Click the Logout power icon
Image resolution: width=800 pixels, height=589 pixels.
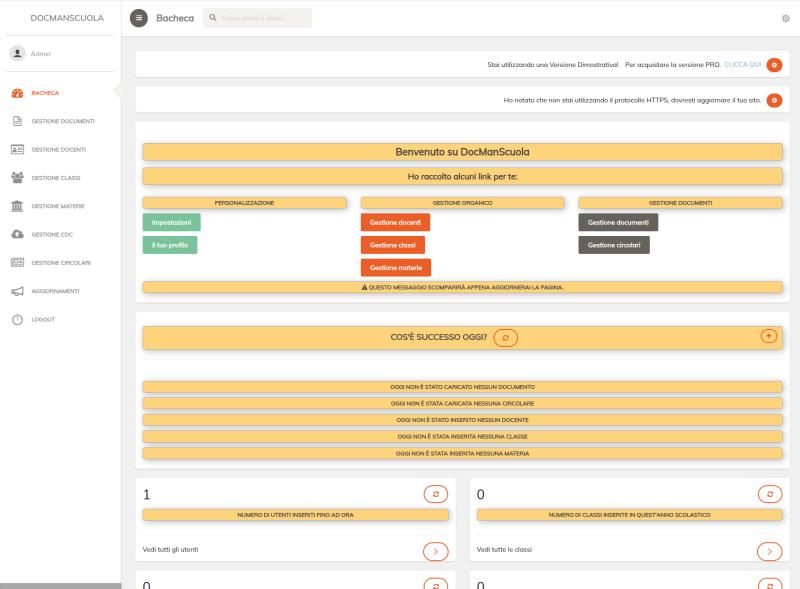point(17,319)
